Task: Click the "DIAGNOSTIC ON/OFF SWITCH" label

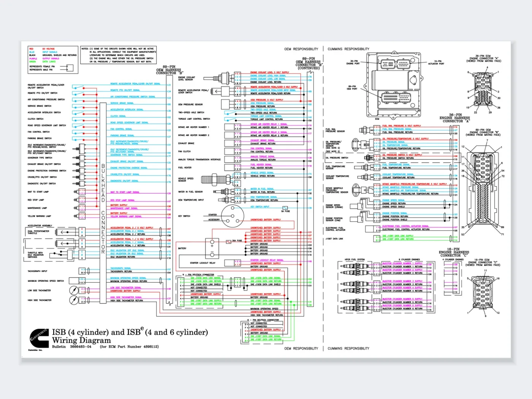Action: click(x=41, y=184)
